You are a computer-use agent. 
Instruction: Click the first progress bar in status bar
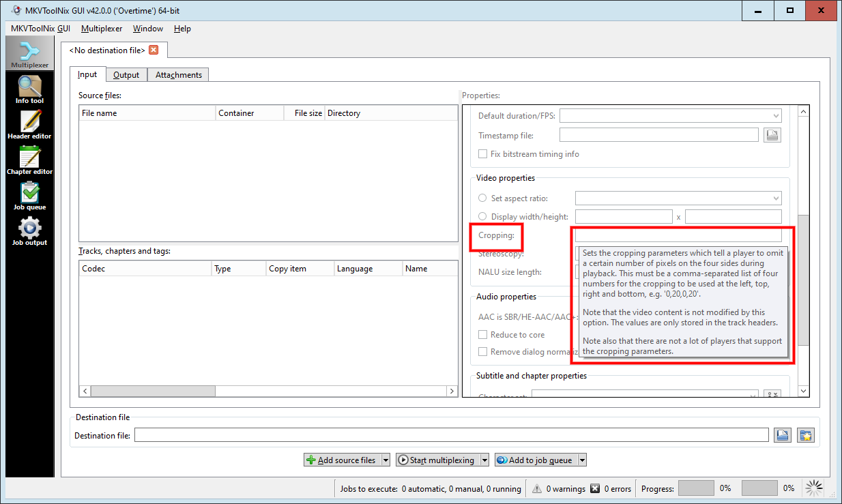[x=696, y=488]
